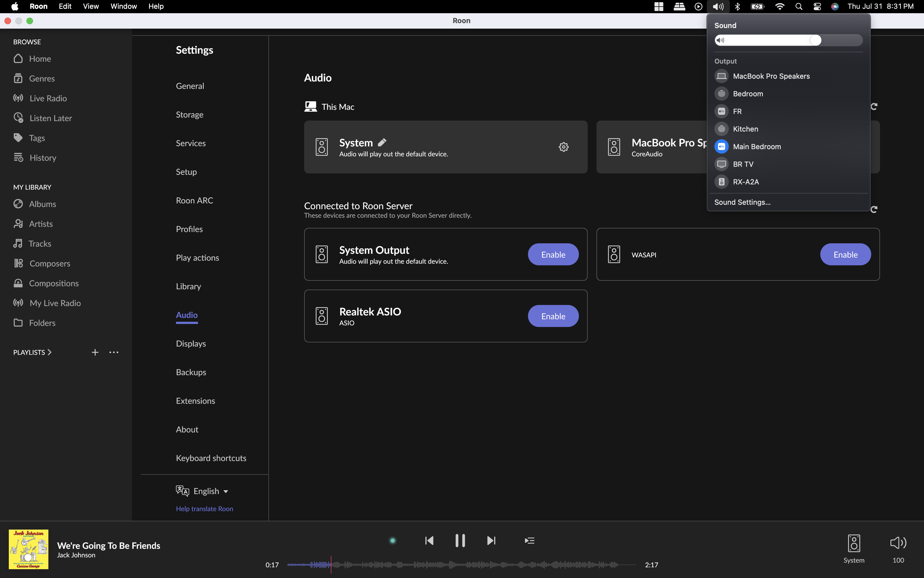Image resolution: width=924 pixels, height=578 pixels.
Task: Open playlists more options ellipsis
Action: (114, 353)
